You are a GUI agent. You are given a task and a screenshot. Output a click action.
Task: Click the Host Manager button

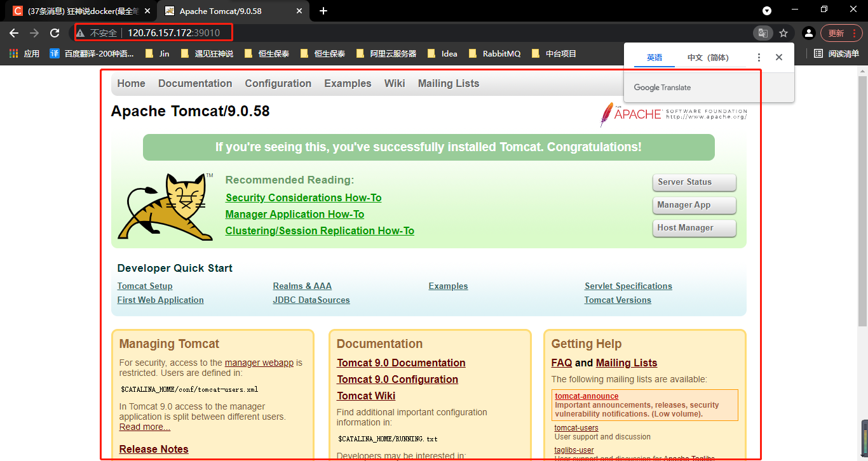point(694,228)
